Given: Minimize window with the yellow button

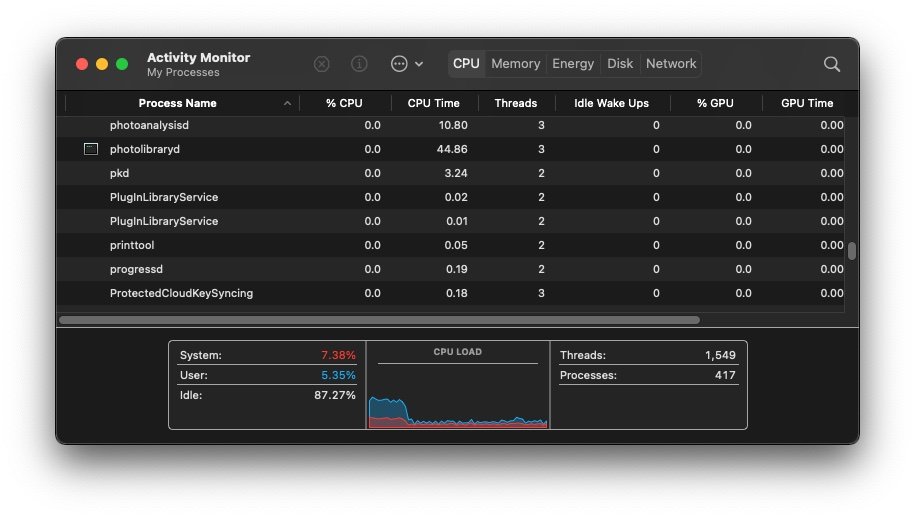Looking at the screenshot, I should point(102,64).
